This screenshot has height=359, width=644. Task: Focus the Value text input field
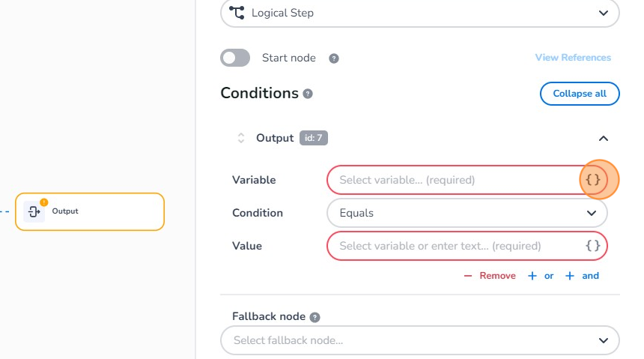(x=453, y=246)
